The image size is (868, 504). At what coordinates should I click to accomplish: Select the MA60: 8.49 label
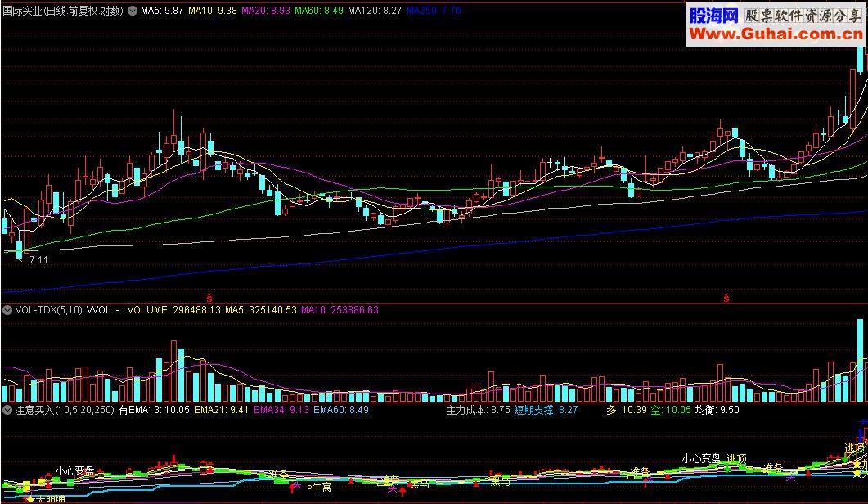pos(318,10)
